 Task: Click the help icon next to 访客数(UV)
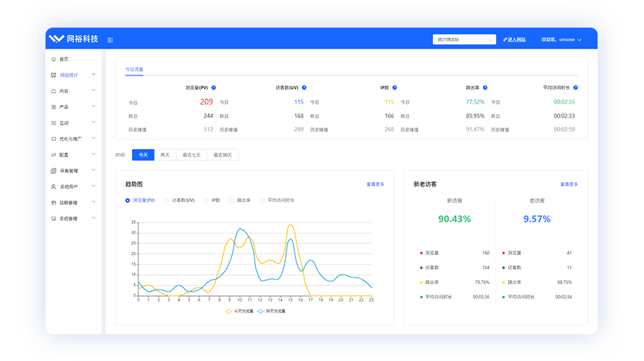click(304, 87)
